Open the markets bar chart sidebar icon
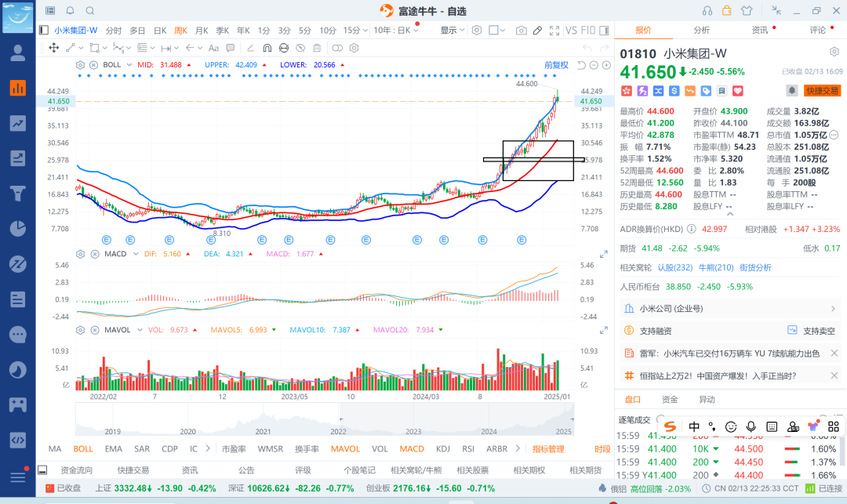Viewport: 847px width, 504px height. pyautogui.click(x=18, y=88)
